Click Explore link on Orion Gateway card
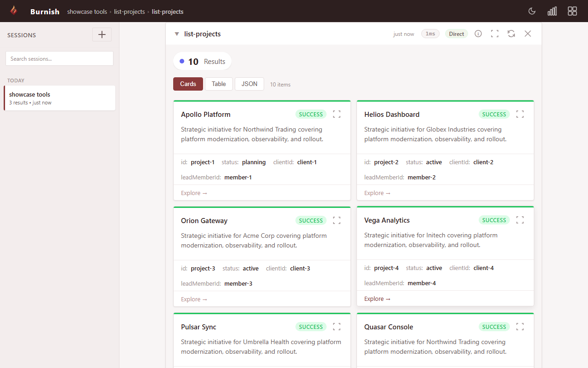The width and height of the screenshot is (588, 368). click(194, 299)
